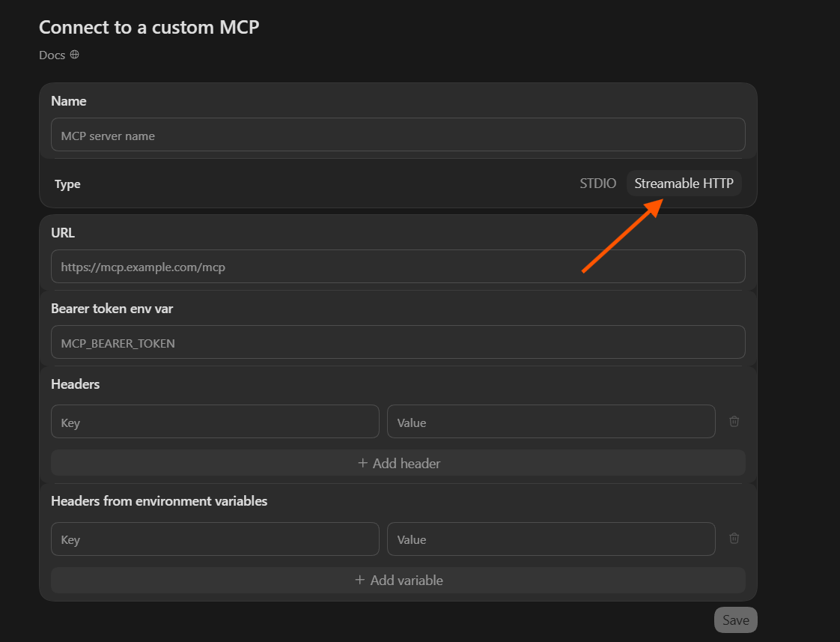Screen dimensions: 840x642
Task: Delete the environment variable row trash icon
Action: click(x=734, y=538)
